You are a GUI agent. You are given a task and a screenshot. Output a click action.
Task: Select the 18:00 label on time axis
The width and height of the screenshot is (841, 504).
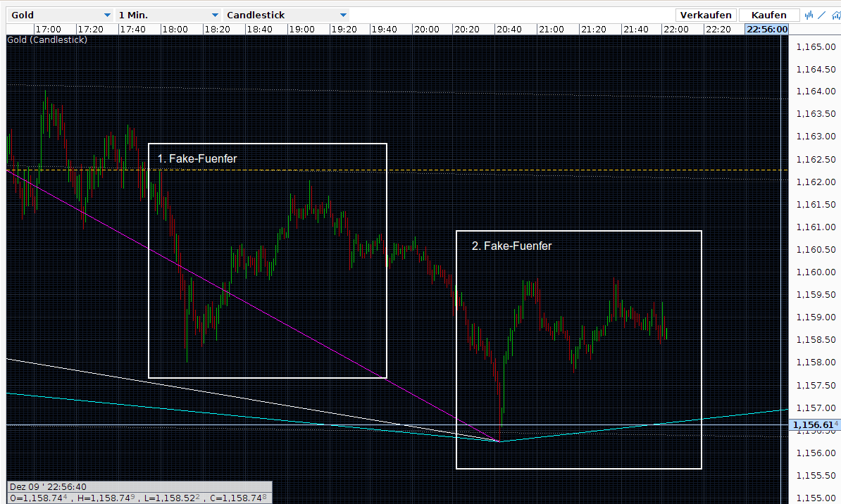(175, 29)
